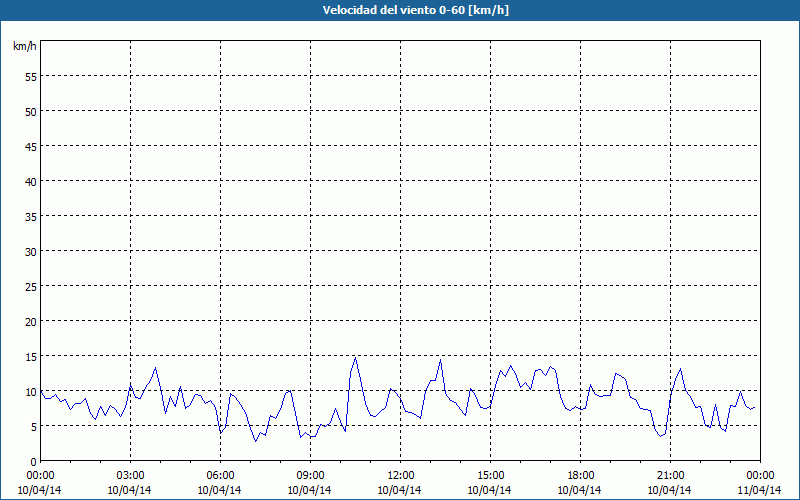Viewport: 800px width, 500px height.
Task: Click the wind speed peak near 10:30
Action: coord(355,358)
